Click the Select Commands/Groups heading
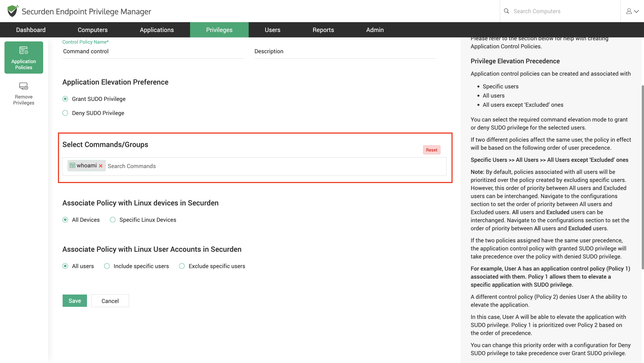 pyautogui.click(x=105, y=144)
